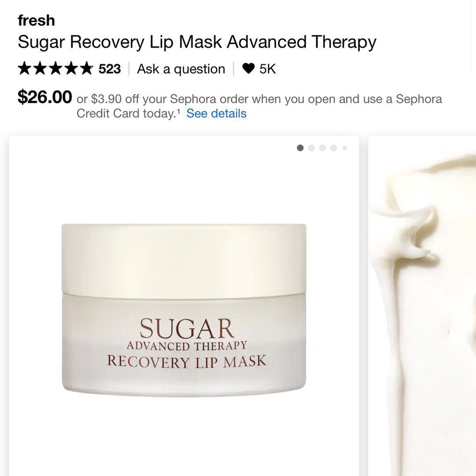The height and width of the screenshot is (476, 476).
Task: Click the SUGAR label on the jar
Action: (187, 328)
